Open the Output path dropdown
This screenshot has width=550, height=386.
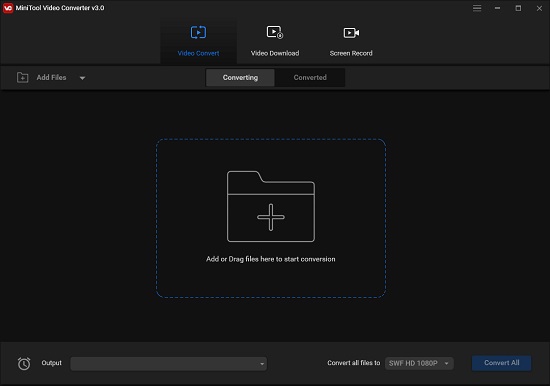[x=168, y=364]
